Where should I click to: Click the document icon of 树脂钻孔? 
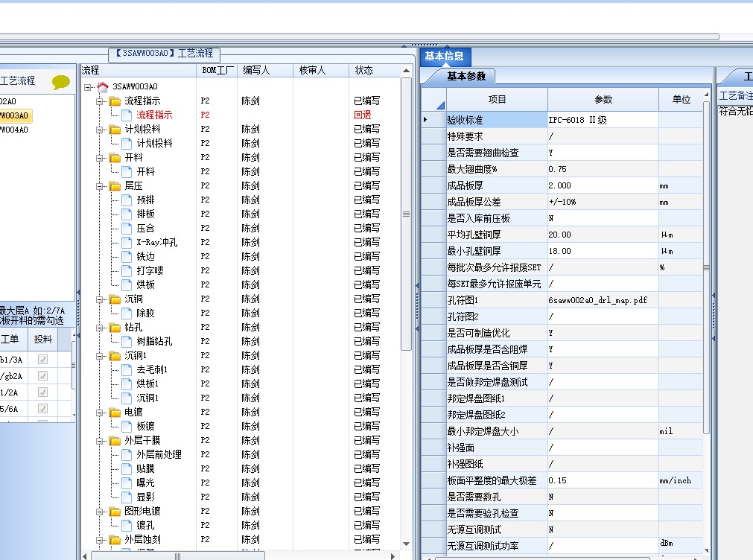pyautogui.click(x=127, y=342)
